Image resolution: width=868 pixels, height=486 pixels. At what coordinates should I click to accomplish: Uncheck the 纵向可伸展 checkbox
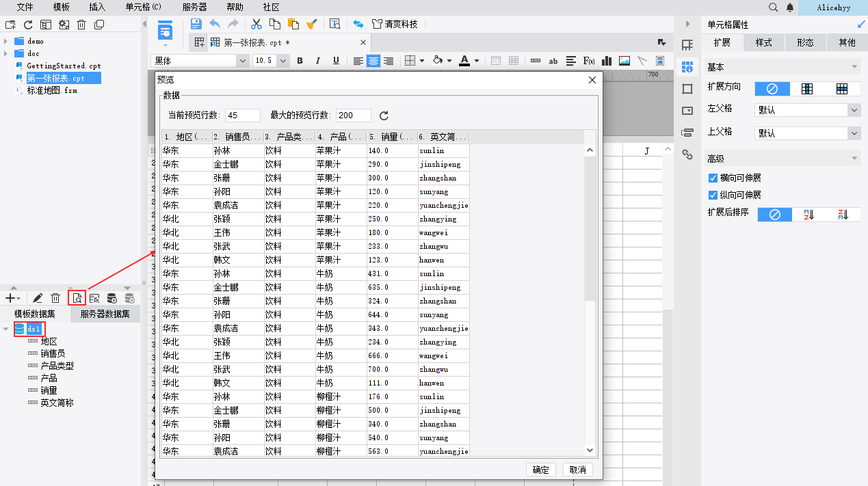click(x=713, y=195)
